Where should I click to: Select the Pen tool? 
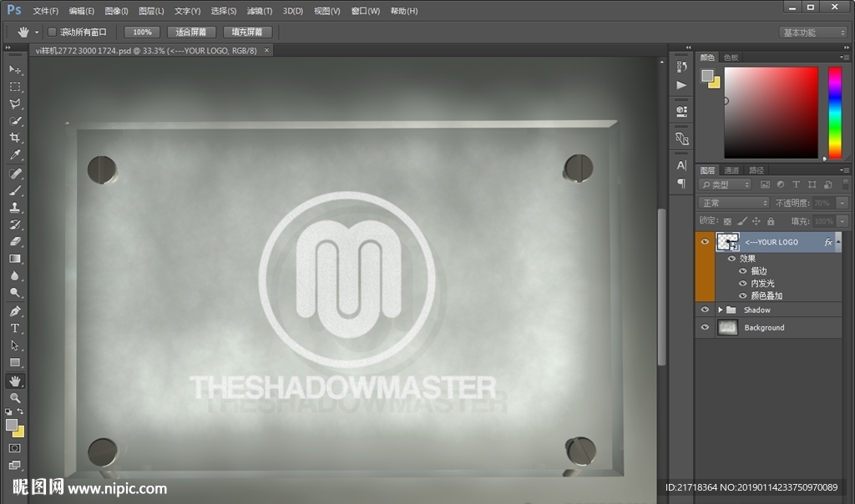click(x=15, y=311)
